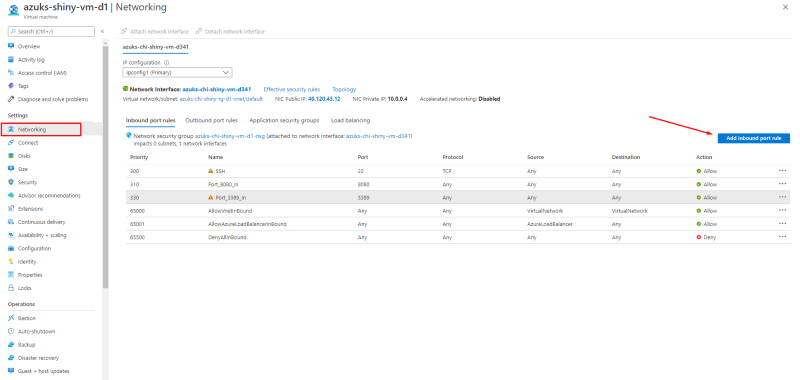The image size is (800, 380).
Task: Close the Networking blade with X
Action: tap(785, 7)
